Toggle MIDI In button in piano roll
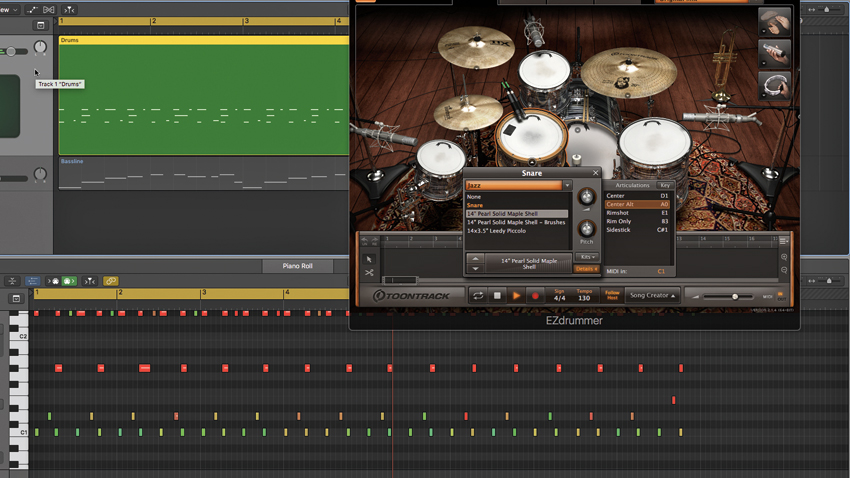The width and height of the screenshot is (850, 478). (x=55, y=281)
